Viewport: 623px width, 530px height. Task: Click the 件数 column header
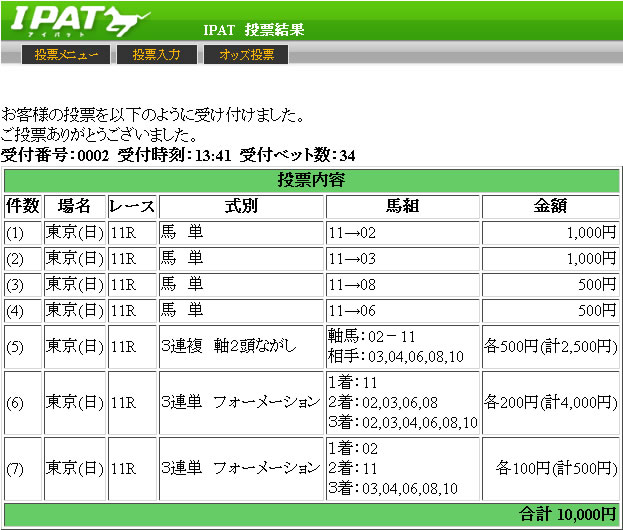pos(23,206)
